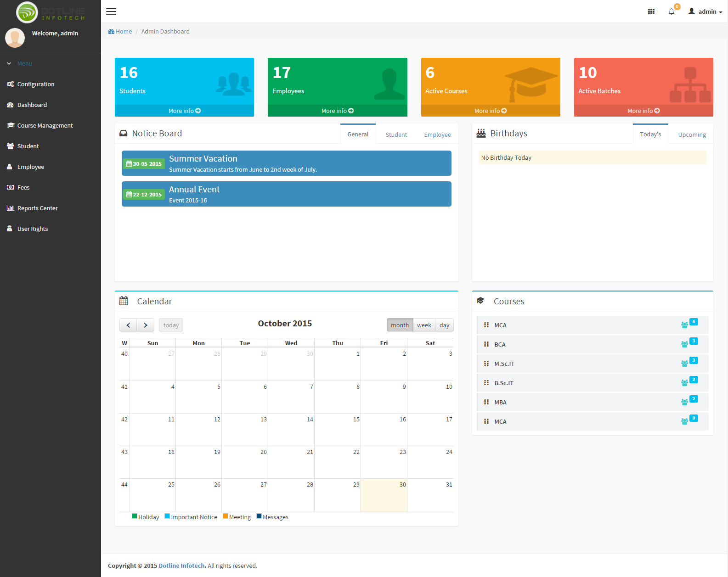728x577 pixels.
Task: Click More info on Students card
Action: tap(184, 111)
